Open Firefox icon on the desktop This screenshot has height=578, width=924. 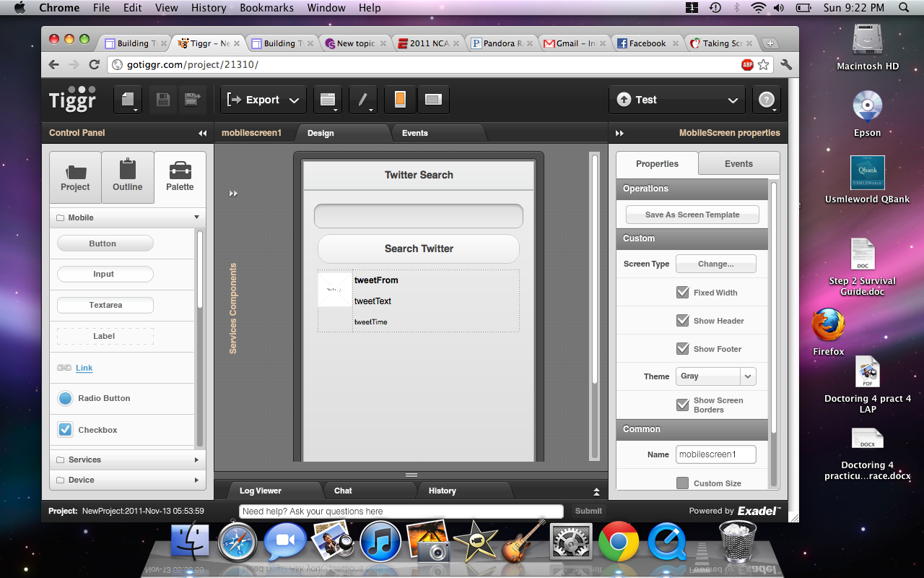[x=828, y=325]
